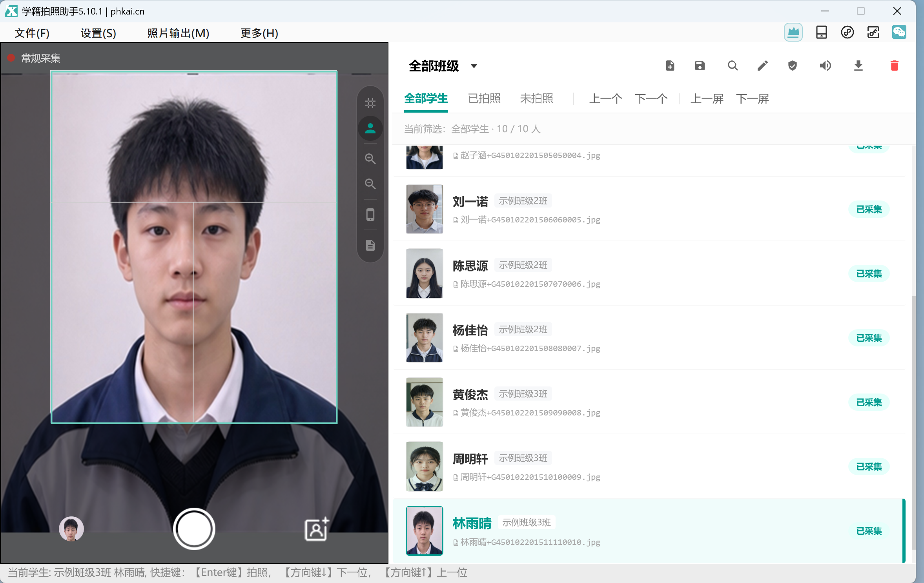Toggle the grid overlay icon on camera panel
The height and width of the screenshot is (583, 924).
[370, 103]
